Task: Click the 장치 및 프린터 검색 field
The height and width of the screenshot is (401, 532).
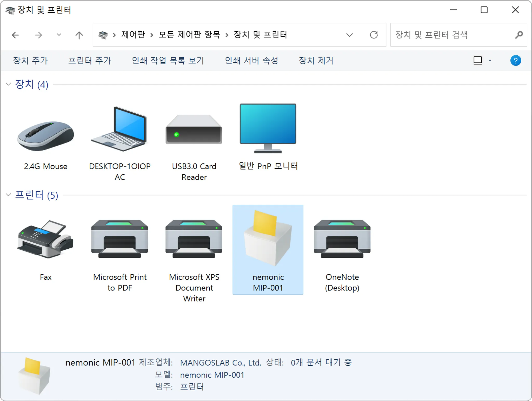Action: 452,35
